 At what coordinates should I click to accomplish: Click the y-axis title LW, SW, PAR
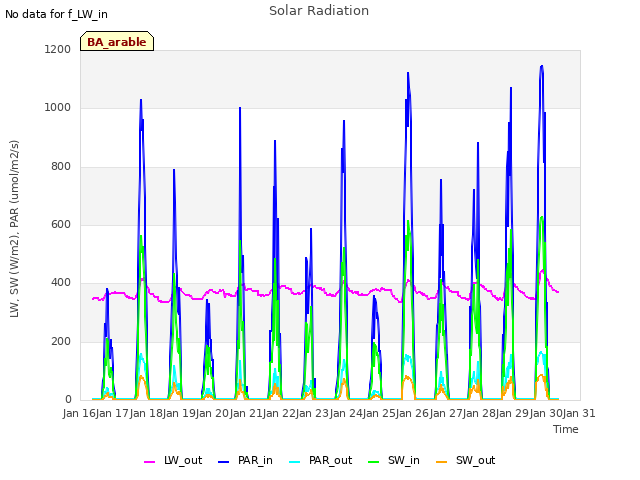(x=14, y=229)
